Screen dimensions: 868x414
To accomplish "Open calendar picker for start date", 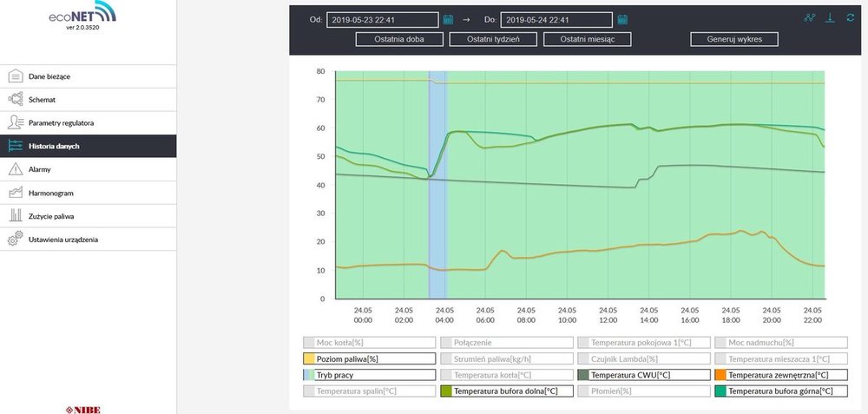I will pyautogui.click(x=449, y=19).
